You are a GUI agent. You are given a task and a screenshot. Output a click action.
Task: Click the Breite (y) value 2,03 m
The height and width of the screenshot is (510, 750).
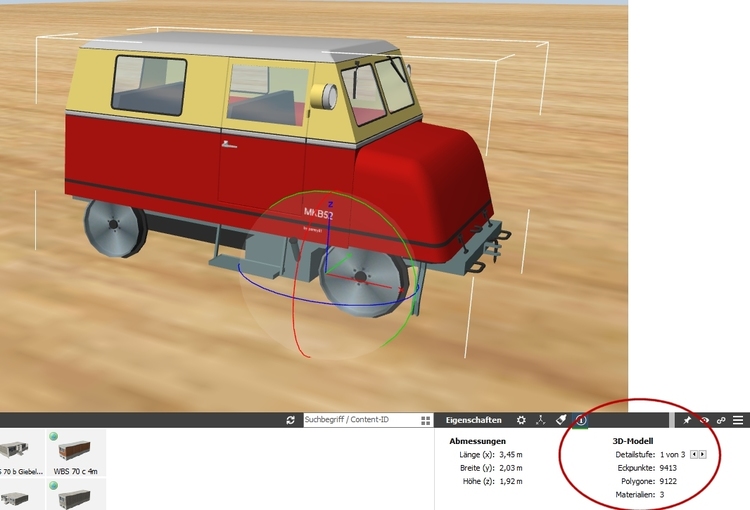tap(511, 468)
